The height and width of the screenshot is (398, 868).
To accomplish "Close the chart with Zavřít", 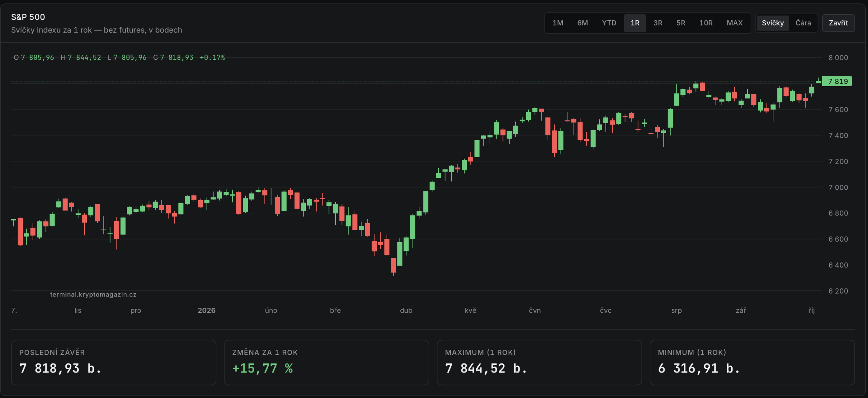I will 838,23.
